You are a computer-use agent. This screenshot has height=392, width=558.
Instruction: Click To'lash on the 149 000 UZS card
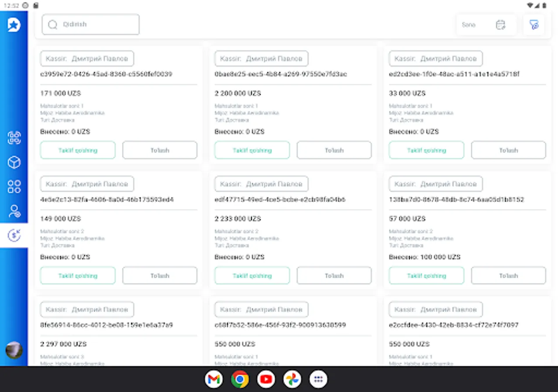pyautogui.click(x=160, y=276)
